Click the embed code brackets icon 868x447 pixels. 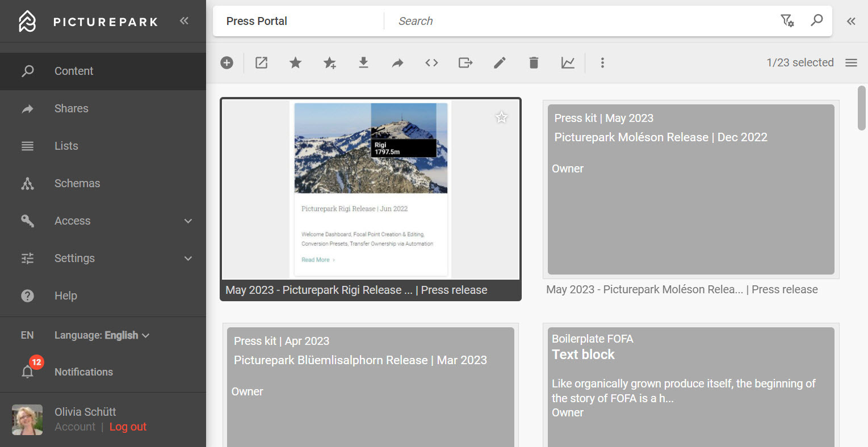431,62
